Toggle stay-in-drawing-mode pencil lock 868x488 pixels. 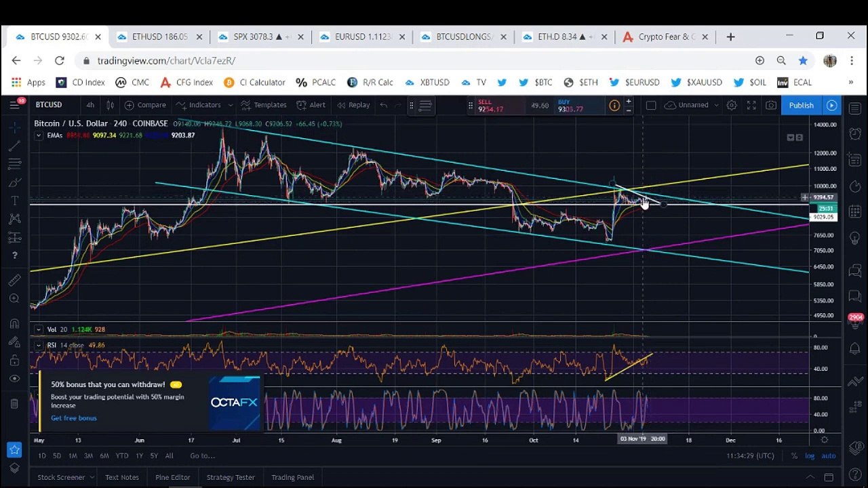(x=14, y=342)
